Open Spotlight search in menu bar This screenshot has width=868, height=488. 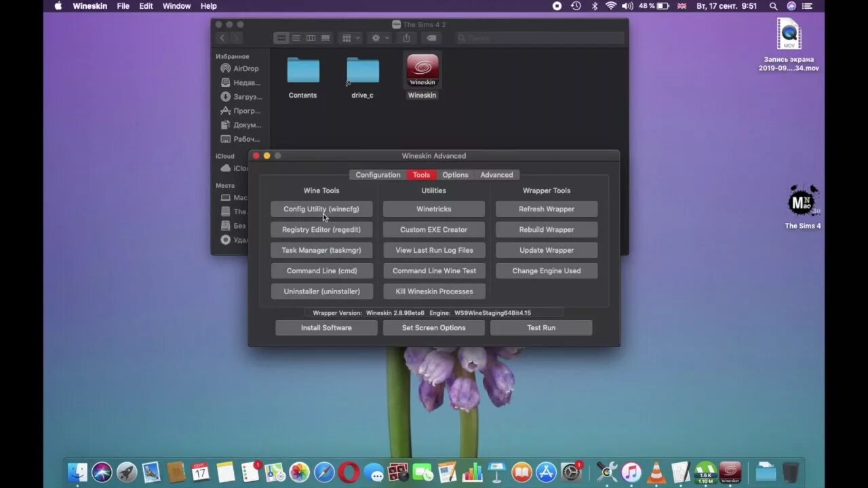pos(774,6)
